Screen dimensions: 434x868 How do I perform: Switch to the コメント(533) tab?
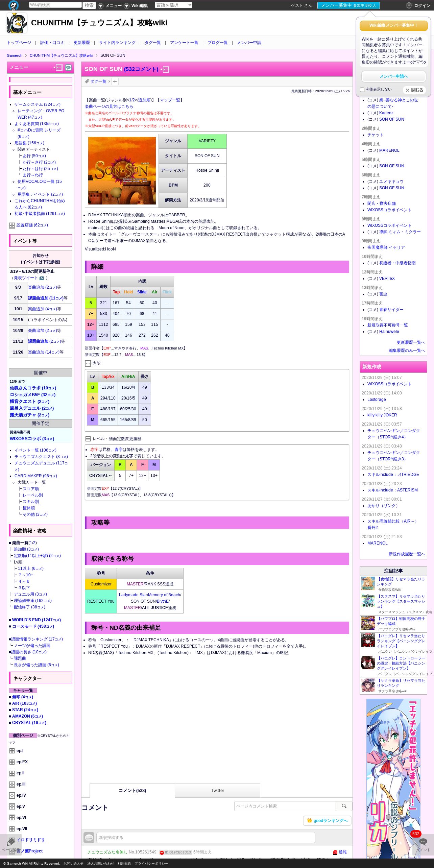(x=132, y=791)
